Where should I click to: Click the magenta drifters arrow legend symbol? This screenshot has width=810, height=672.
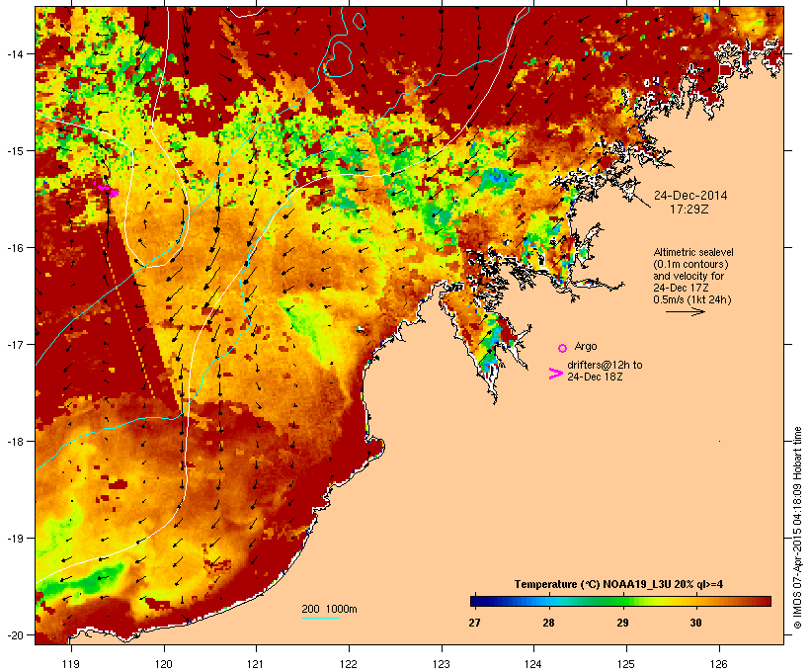(555, 374)
